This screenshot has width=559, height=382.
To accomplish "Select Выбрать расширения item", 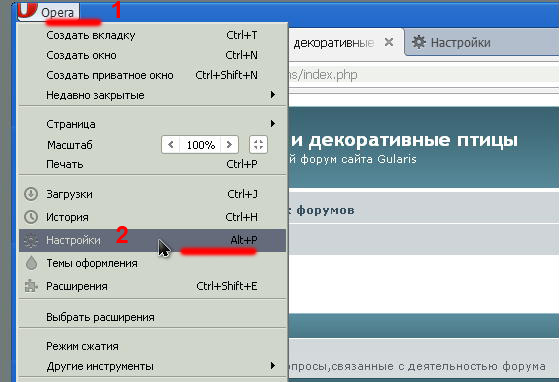I will 153,317.
